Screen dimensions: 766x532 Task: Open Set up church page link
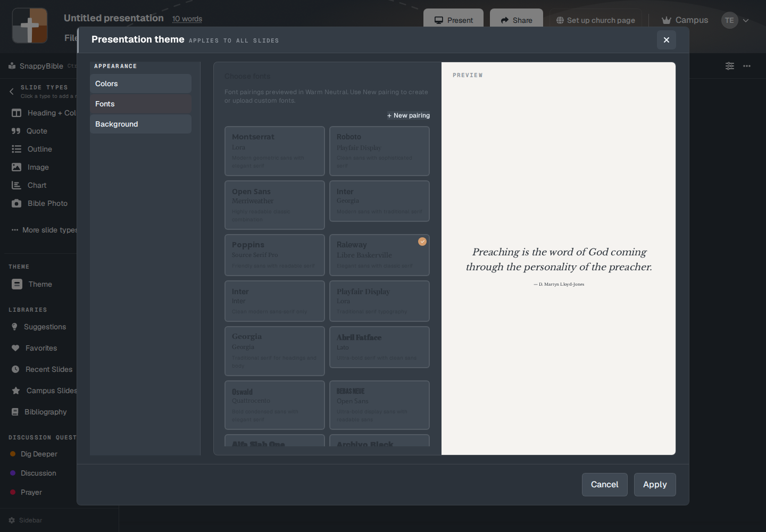point(595,20)
